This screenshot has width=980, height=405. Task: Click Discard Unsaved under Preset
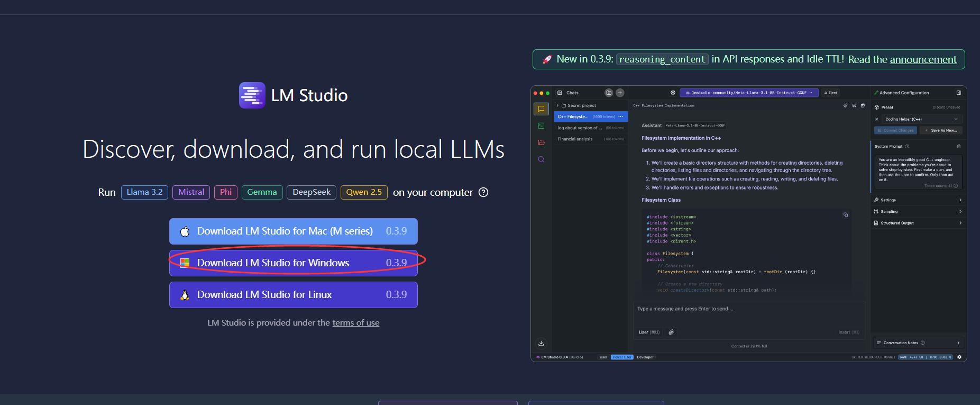[947, 107]
